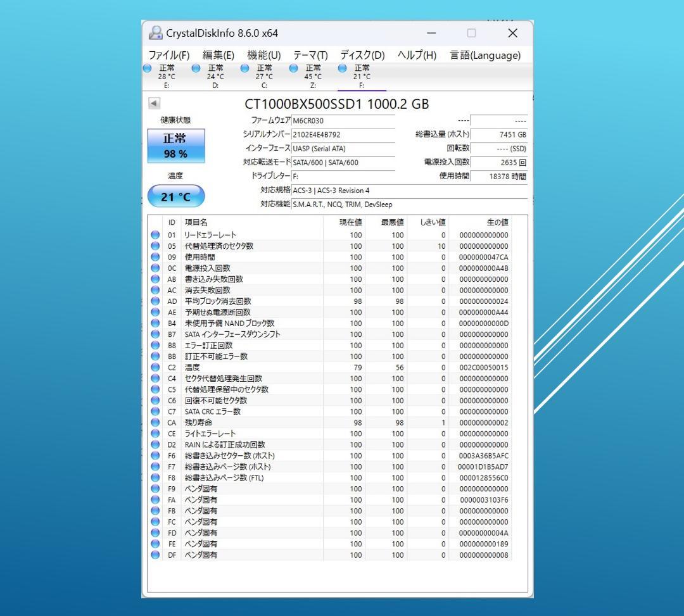This screenshot has width=684, height=616.
Task: Click the status icon of ライトエラーレート row
Action: click(155, 433)
